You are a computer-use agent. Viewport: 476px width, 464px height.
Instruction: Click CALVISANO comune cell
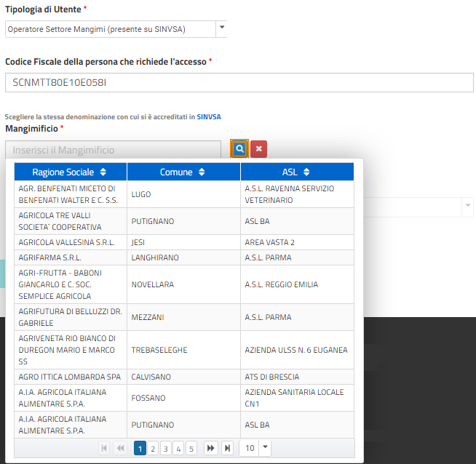tap(183, 377)
